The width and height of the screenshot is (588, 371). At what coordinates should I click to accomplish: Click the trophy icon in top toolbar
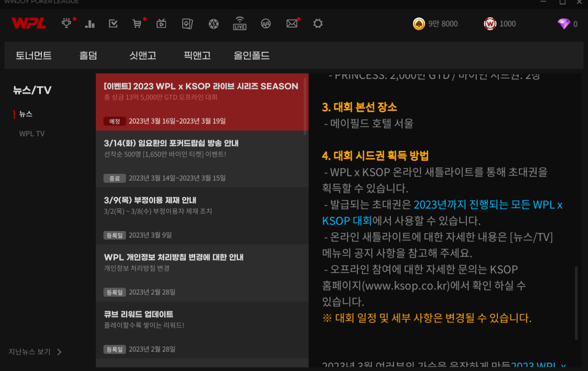point(67,23)
